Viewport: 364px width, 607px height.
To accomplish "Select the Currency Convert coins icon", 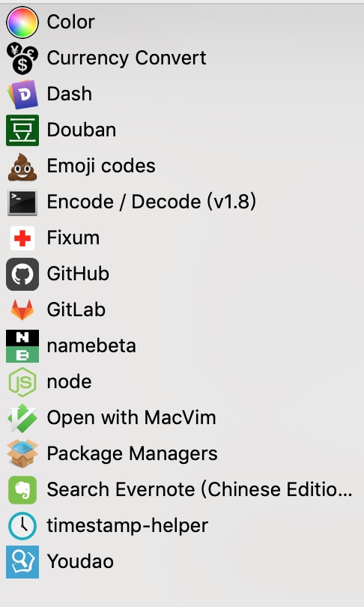I will (x=22, y=58).
